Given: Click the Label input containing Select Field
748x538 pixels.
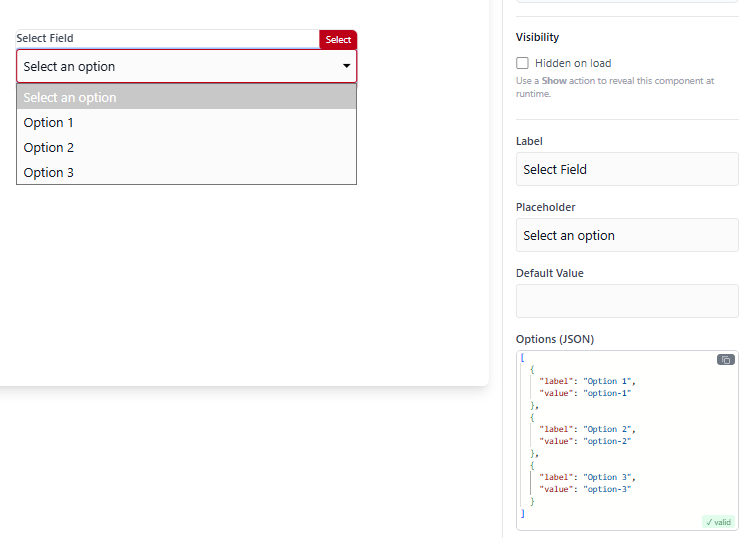Looking at the screenshot, I should [627, 169].
